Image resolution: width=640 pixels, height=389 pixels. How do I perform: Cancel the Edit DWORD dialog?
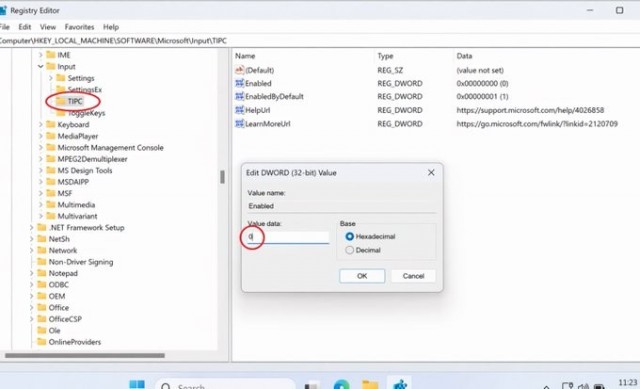pyautogui.click(x=413, y=276)
